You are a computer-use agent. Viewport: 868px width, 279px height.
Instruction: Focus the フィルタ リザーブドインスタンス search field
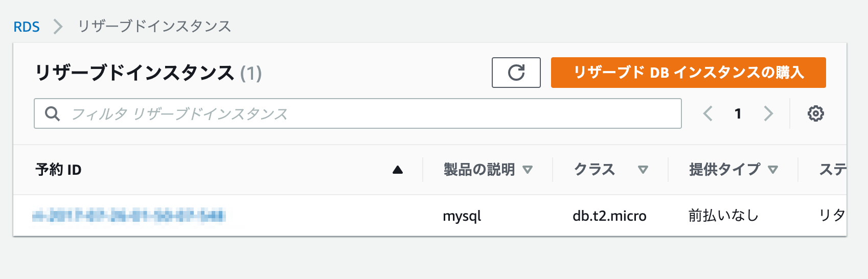click(358, 113)
